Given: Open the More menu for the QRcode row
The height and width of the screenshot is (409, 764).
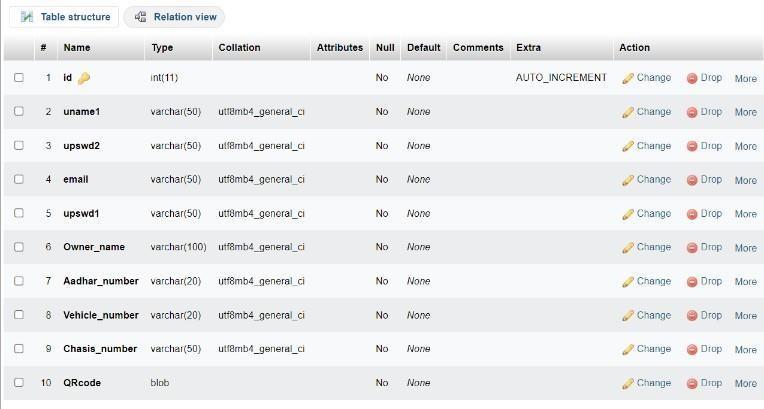Looking at the screenshot, I should 745,383.
